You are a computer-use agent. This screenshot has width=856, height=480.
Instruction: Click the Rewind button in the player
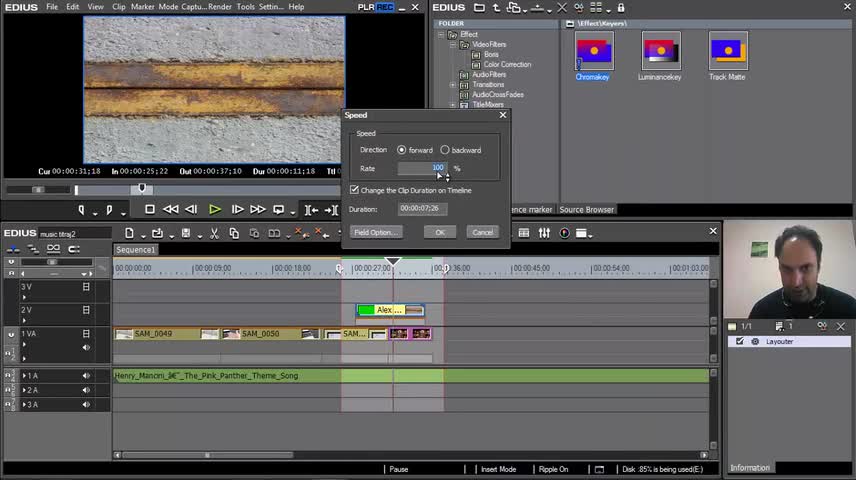tap(171, 209)
